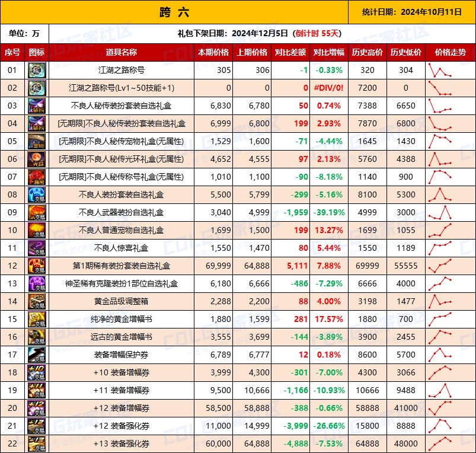Click the 礼包下架日期 countdown text

[260, 33]
